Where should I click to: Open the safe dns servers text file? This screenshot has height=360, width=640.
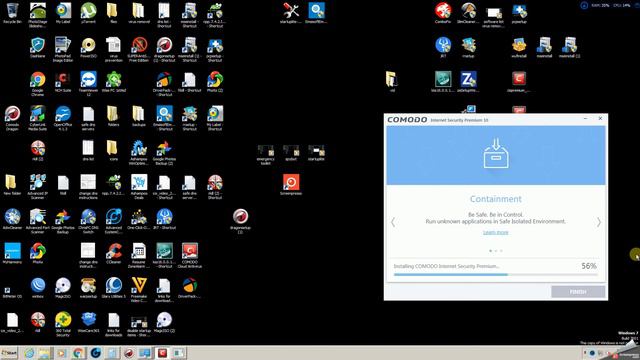[x=88, y=118]
